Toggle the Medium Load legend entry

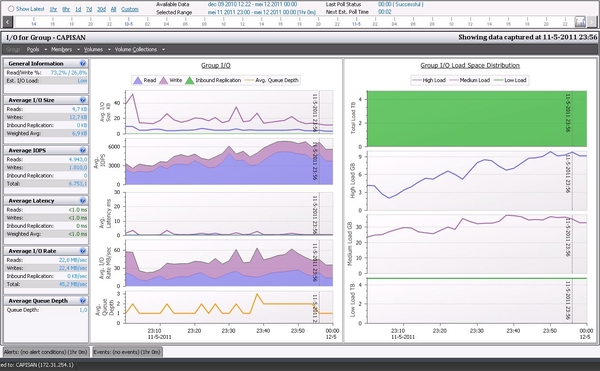pos(469,80)
